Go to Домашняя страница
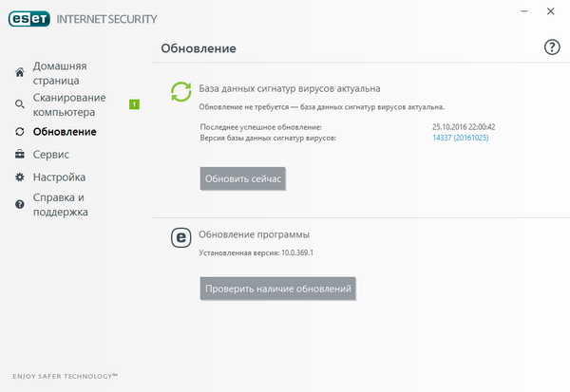This screenshot has height=392, width=570. [x=60, y=73]
